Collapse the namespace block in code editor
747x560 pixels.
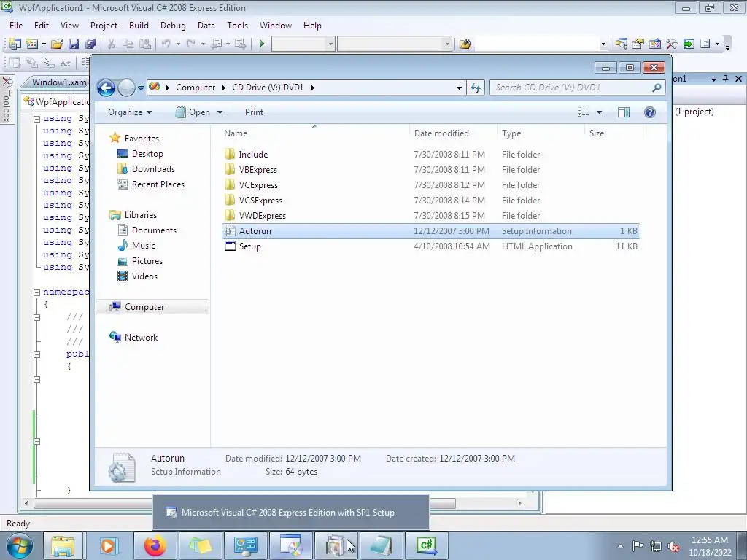point(36,292)
